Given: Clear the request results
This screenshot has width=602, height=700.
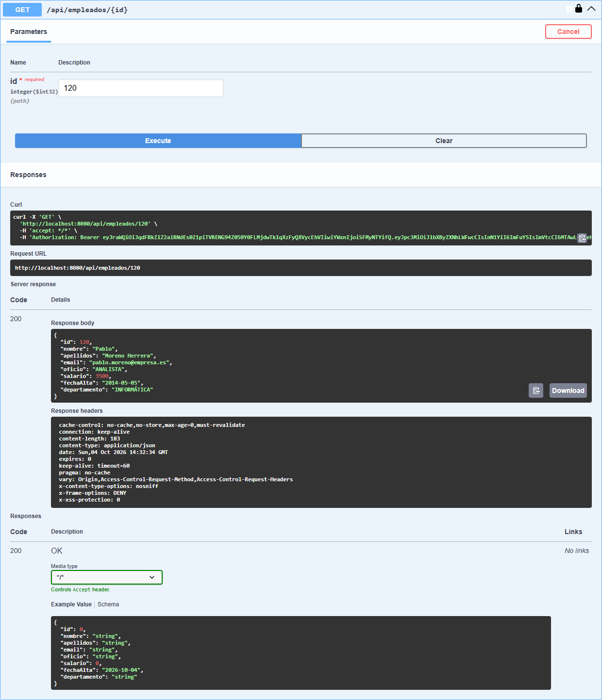Looking at the screenshot, I should 444,141.
